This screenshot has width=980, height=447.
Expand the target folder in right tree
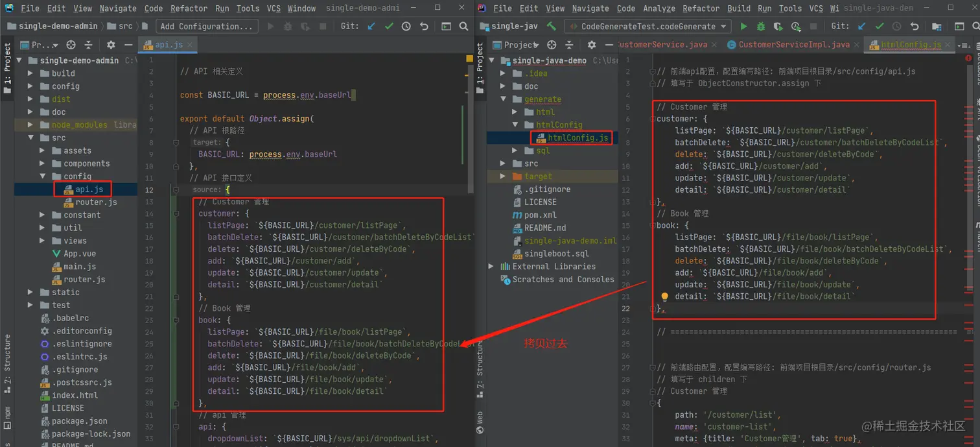click(503, 176)
